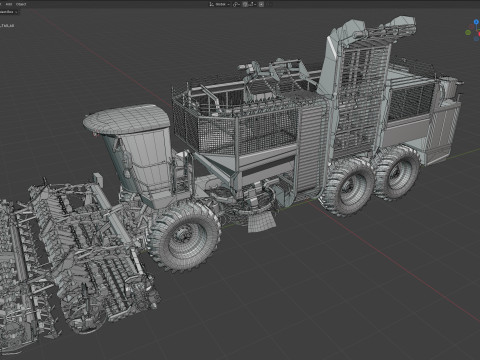Open the pivot point dropdown
Screen dimensions: 480x360
pyautogui.click(x=236, y=4)
